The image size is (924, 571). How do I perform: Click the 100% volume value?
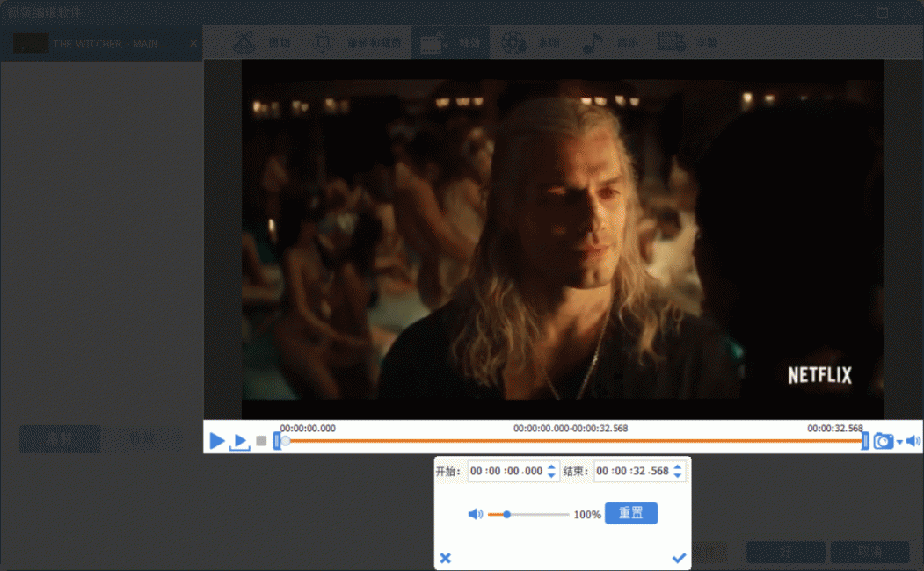pos(587,515)
